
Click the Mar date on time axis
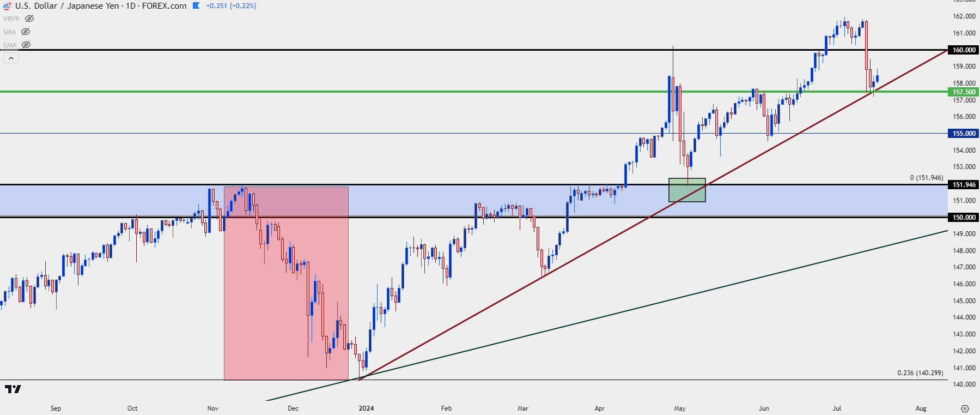(523, 408)
